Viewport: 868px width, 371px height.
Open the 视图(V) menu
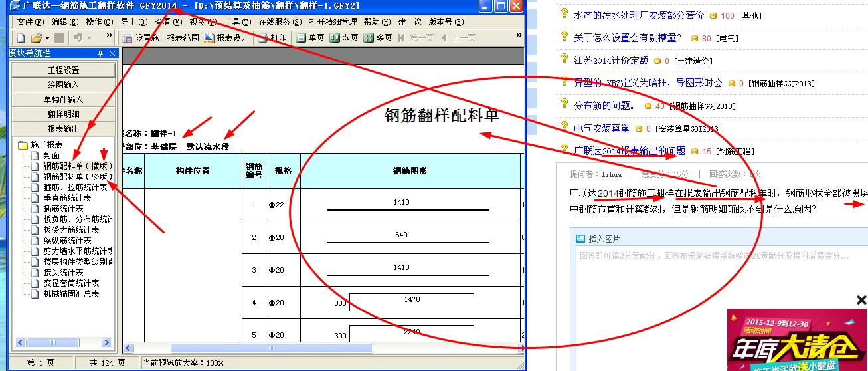tap(203, 22)
